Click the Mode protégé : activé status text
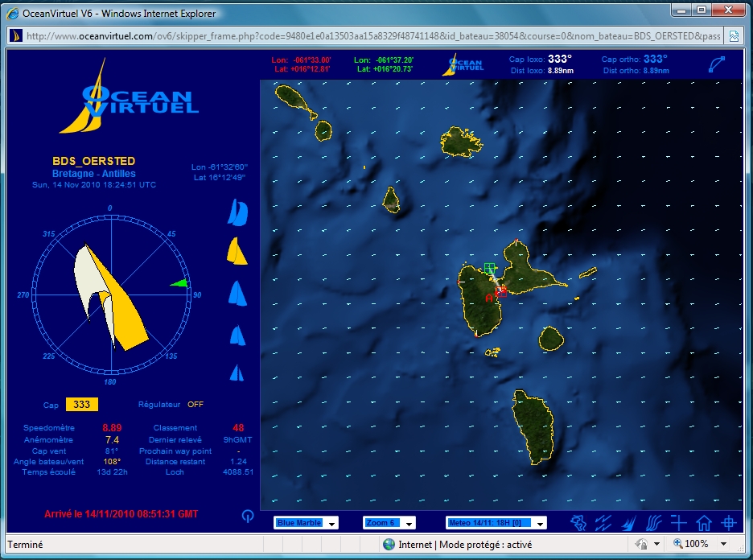Viewport: 753px width, 560px height. click(486, 544)
